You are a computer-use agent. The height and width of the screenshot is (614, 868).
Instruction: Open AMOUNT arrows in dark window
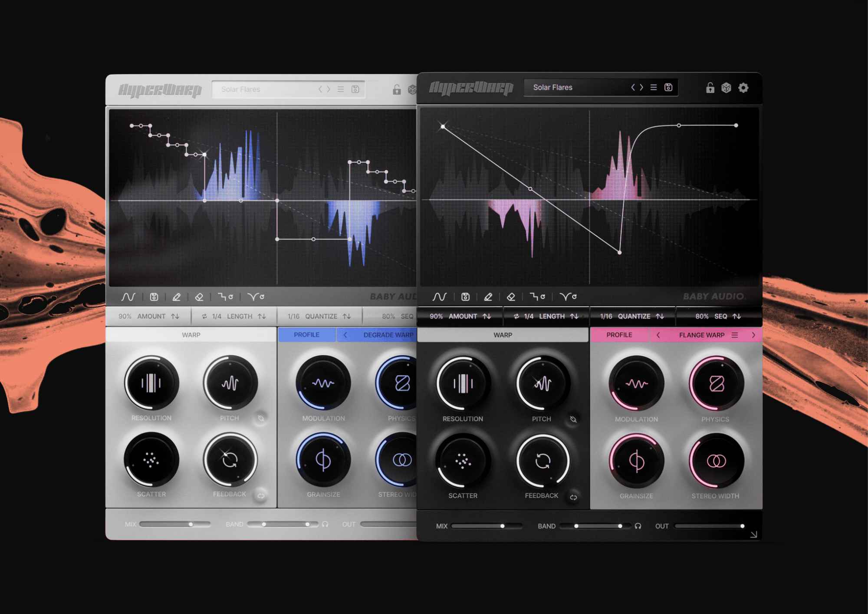487,316
